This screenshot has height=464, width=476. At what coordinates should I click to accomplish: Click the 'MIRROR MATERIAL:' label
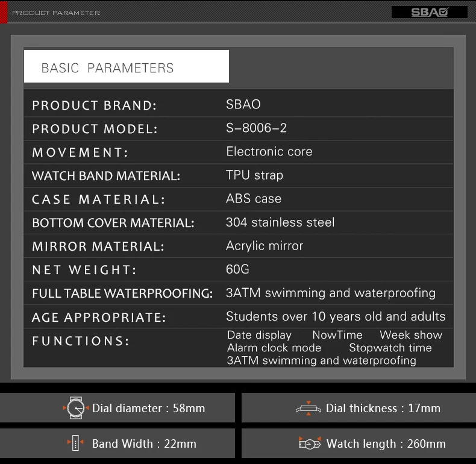(98, 246)
